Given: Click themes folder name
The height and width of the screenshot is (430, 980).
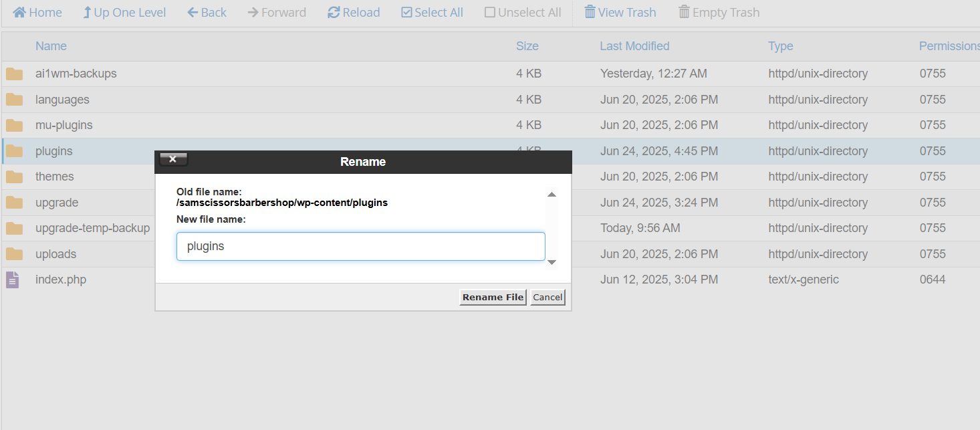Looking at the screenshot, I should 55,177.
